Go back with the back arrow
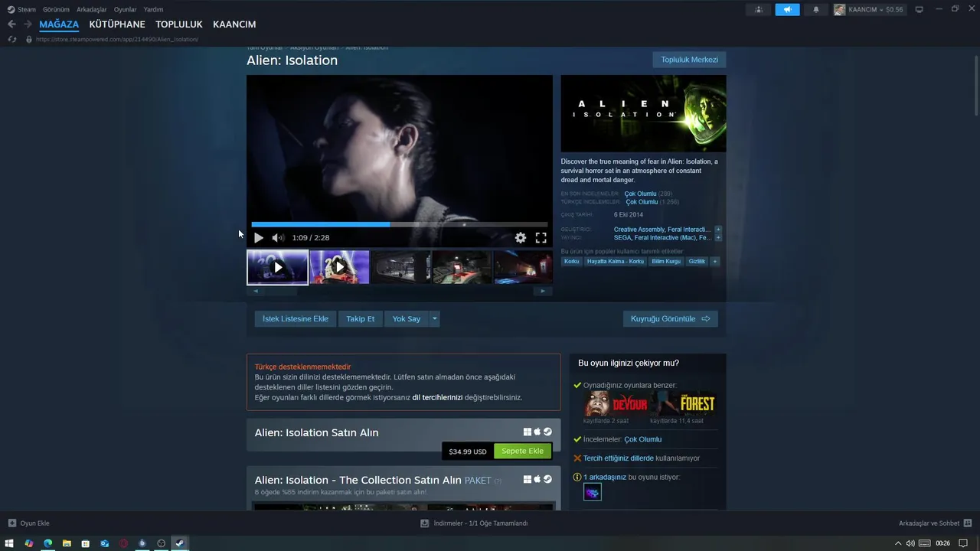 click(11, 24)
